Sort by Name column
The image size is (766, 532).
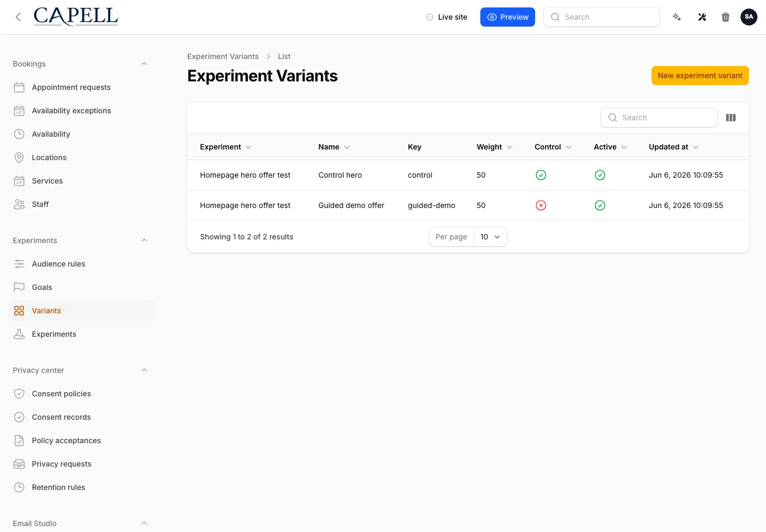334,147
